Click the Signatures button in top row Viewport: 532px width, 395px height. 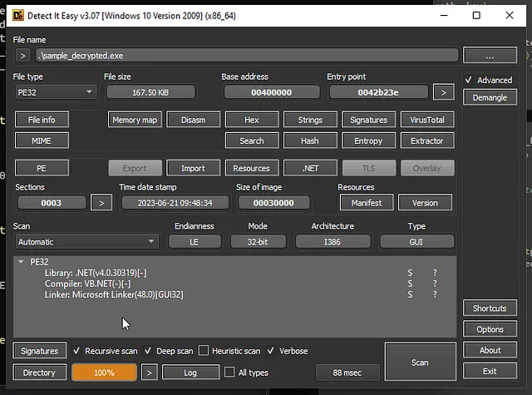[368, 120]
